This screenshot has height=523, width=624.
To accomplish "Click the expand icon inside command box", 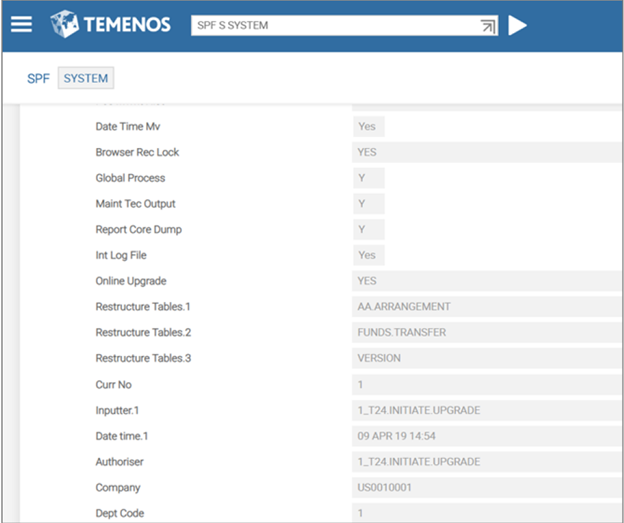I will click(x=488, y=26).
